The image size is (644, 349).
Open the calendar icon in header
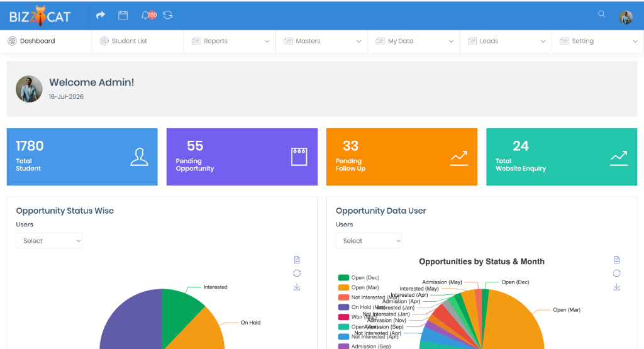click(x=123, y=15)
